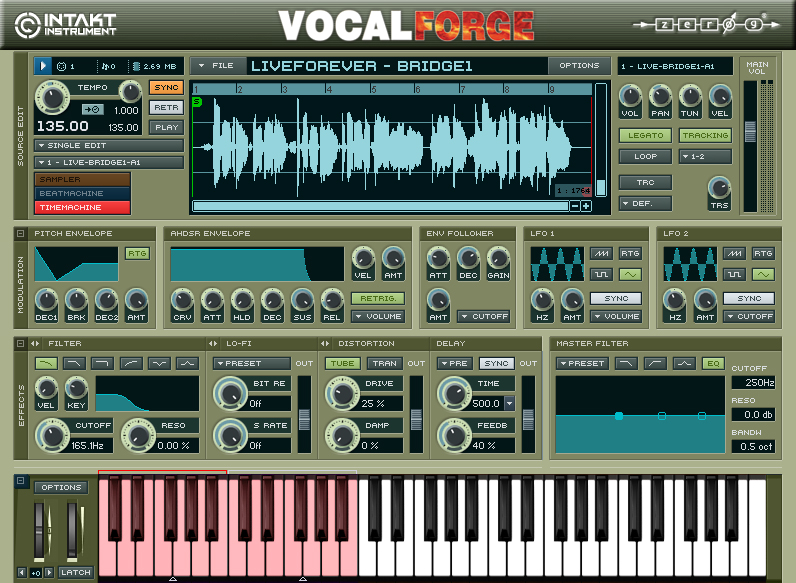Collapse the Effects section icon
This screenshot has height=583, width=796.
tap(20, 343)
